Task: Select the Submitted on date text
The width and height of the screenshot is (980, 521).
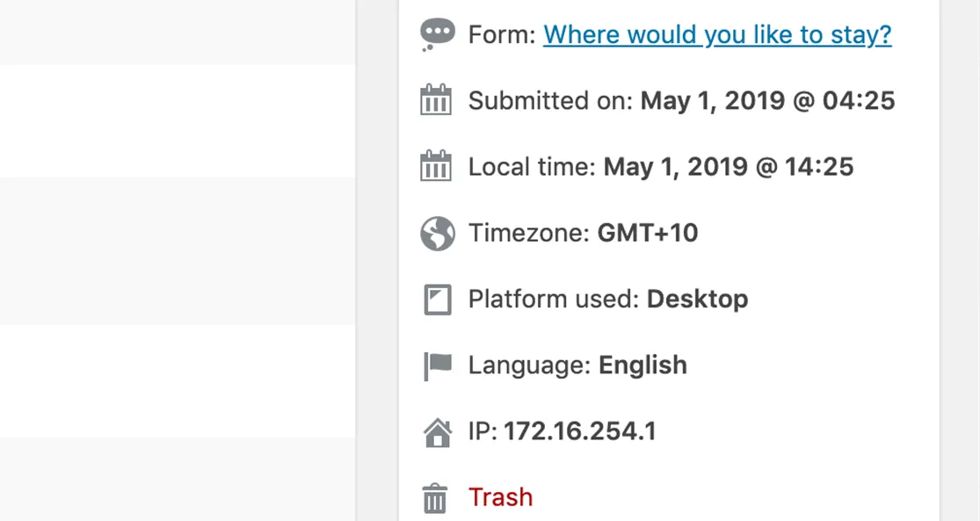Action: [767, 100]
